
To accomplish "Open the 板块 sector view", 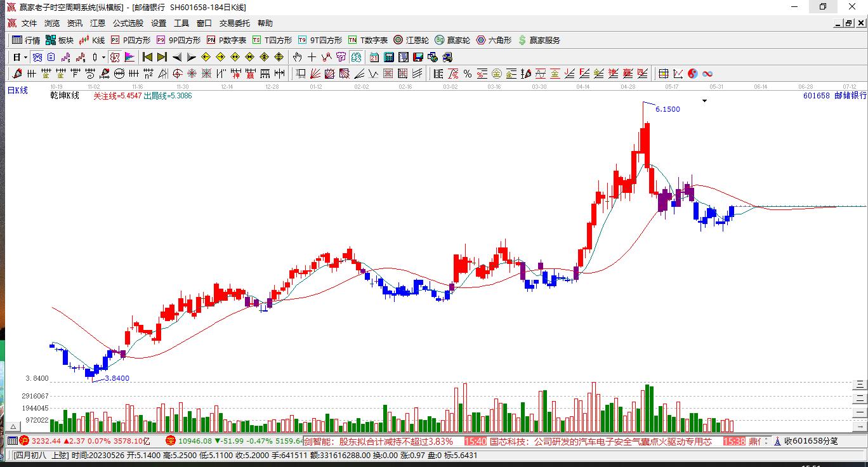I will [60, 40].
